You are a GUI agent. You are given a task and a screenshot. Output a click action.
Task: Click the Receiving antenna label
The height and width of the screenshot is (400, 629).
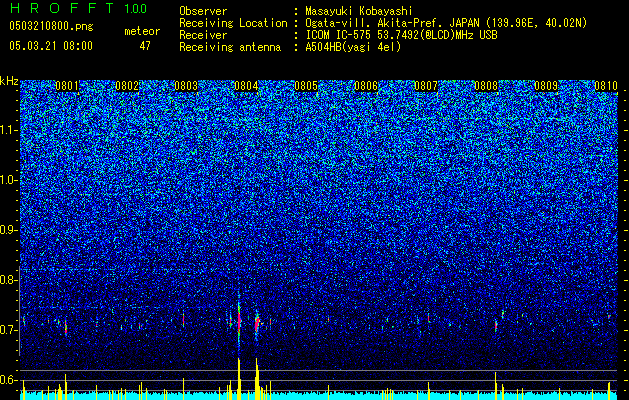[230, 47]
